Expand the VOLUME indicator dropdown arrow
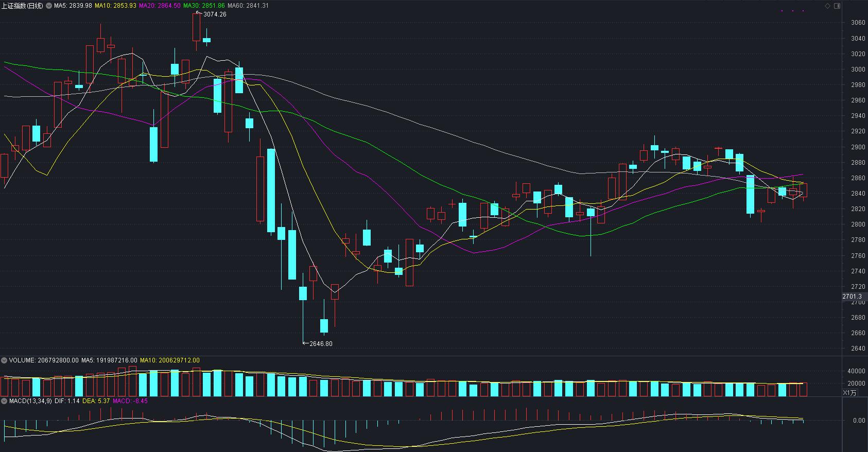The width and height of the screenshot is (868, 452). 4,360
